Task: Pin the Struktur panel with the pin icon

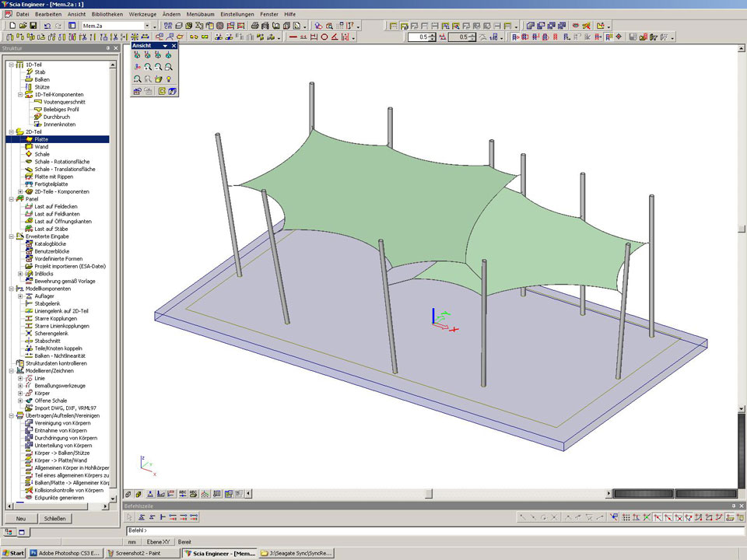Action: [x=107, y=48]
